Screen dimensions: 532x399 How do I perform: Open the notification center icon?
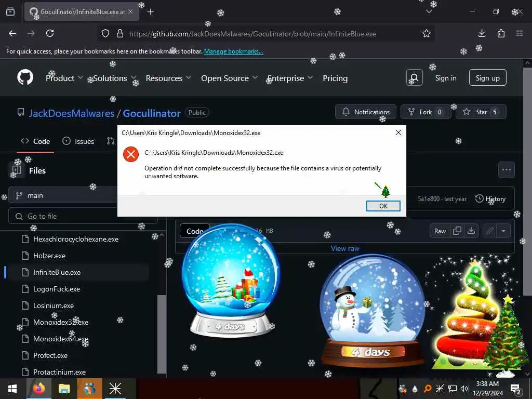pyautogui.click(x=516, y=389)
